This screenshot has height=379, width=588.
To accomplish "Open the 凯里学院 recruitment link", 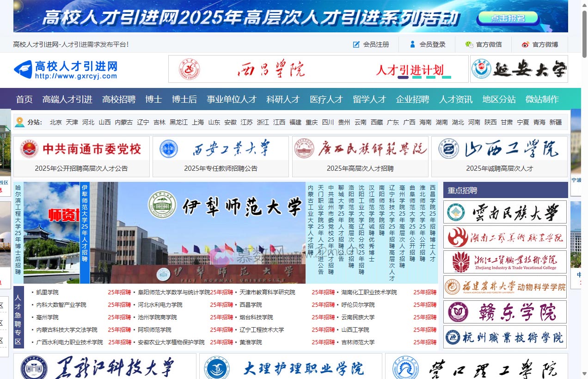I will 46,292.
